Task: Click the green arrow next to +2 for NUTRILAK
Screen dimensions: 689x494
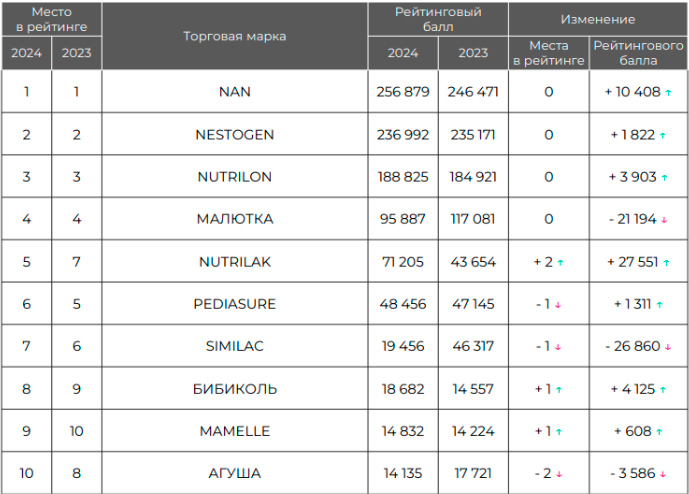Action: [x=560, y=262]
